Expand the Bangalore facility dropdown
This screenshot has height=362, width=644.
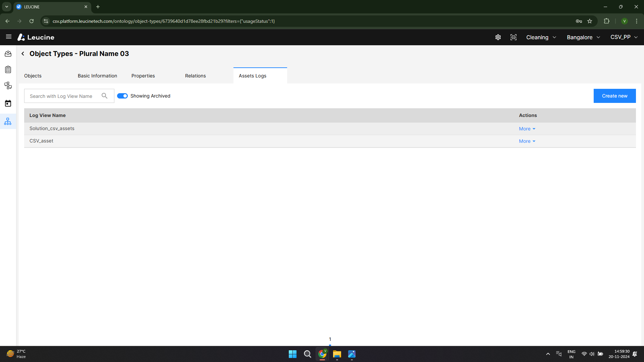[x=583, y=37]
